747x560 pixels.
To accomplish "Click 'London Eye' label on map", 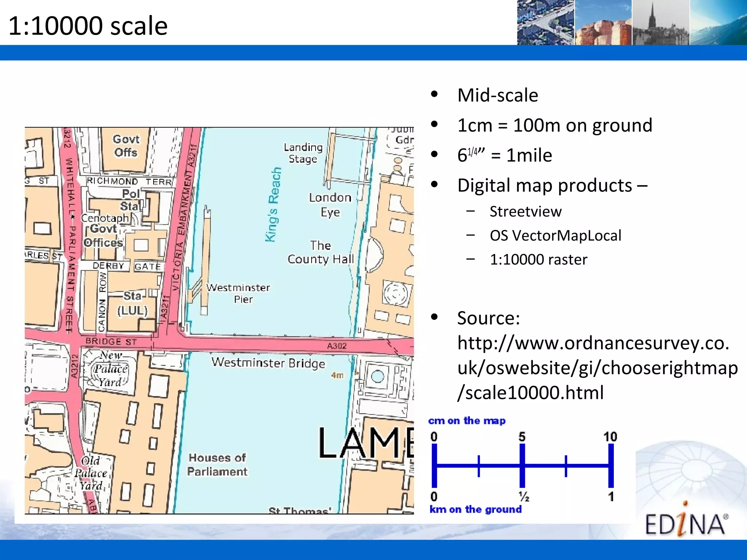I will pyautogui.click(x=330, y=205).
